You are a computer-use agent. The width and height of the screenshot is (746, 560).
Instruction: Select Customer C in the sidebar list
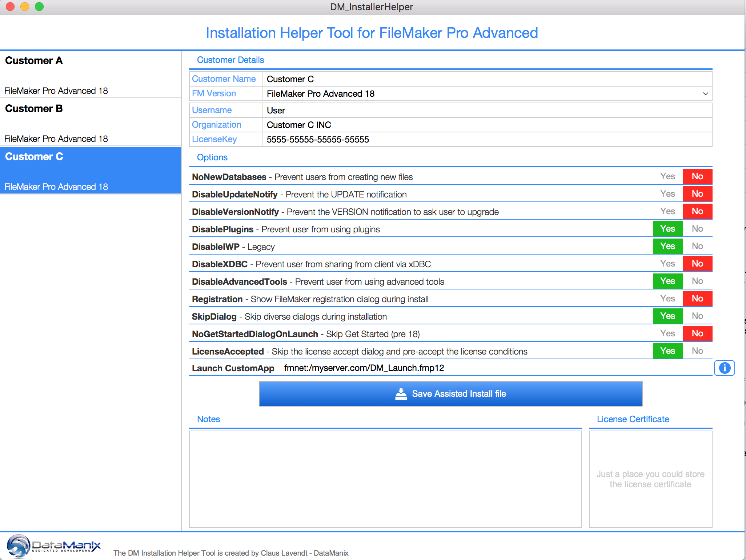tap(91, 170)
